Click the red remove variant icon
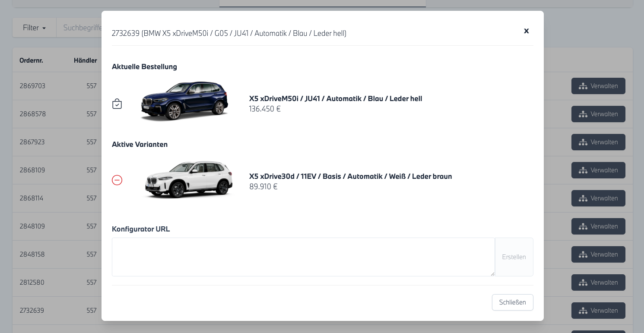 point(117,180)
